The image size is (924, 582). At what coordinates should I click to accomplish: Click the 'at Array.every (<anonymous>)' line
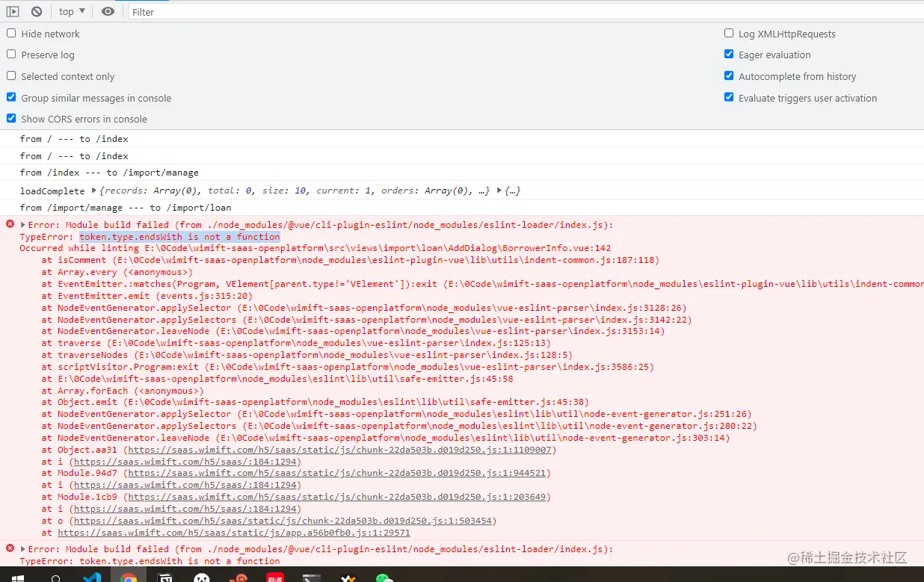[x=117, y=272]
